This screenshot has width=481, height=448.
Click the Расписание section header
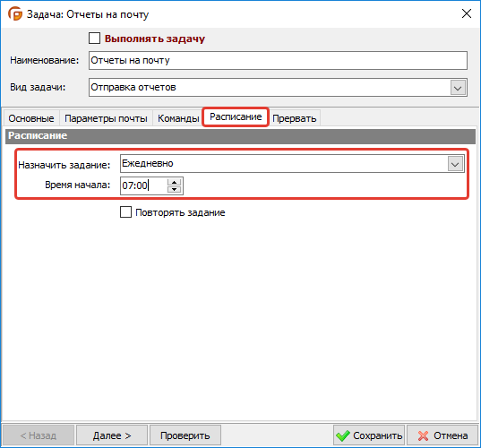click(x=240, y=136)
